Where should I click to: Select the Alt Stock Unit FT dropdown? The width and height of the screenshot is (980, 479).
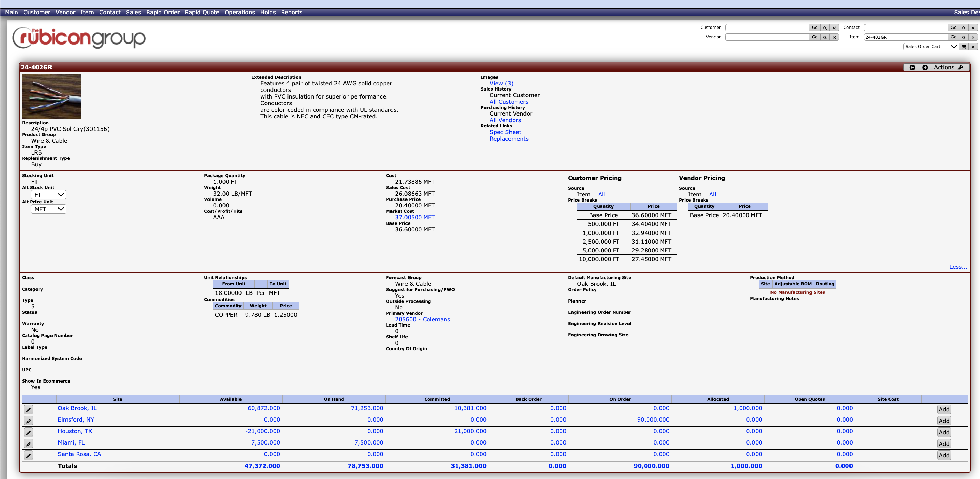(49, 195)
